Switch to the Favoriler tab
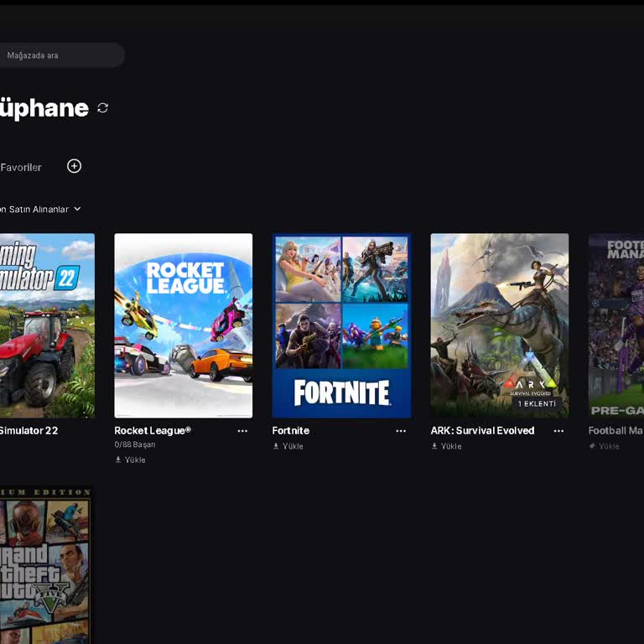644x644 pixels. coord(21,167)
